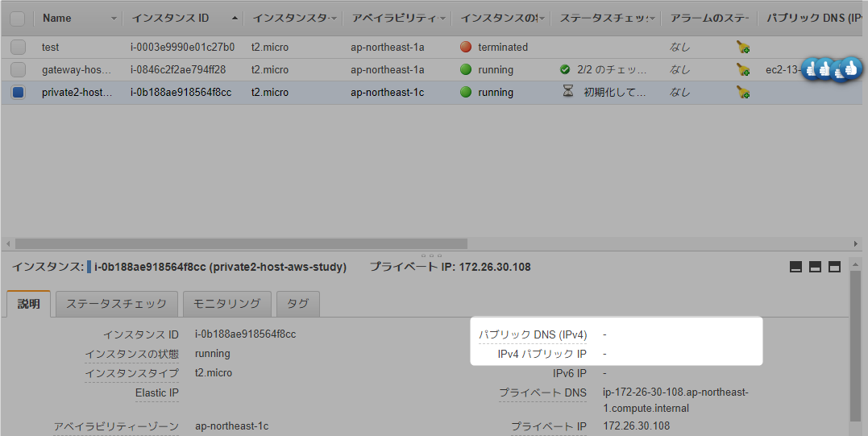Image resolution: width=868 pixels, height=436 pixels.
Task: Select instance ID i-0846c2f2ae794ff28
Action: coord(178,70)
